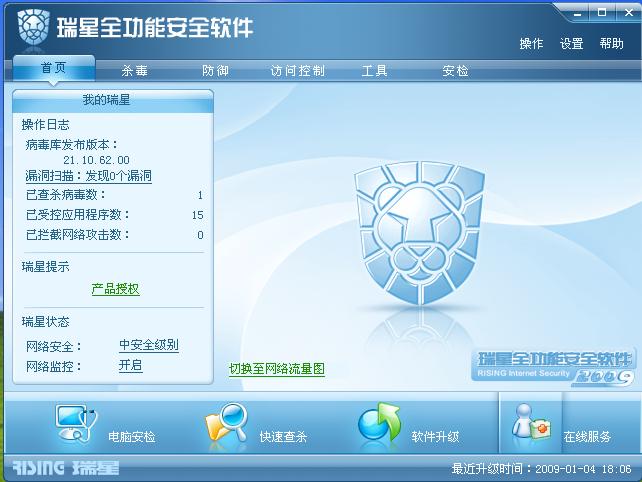Select the 安检 tab
This screenshot has height=482, width=642.
click(455, 71)
